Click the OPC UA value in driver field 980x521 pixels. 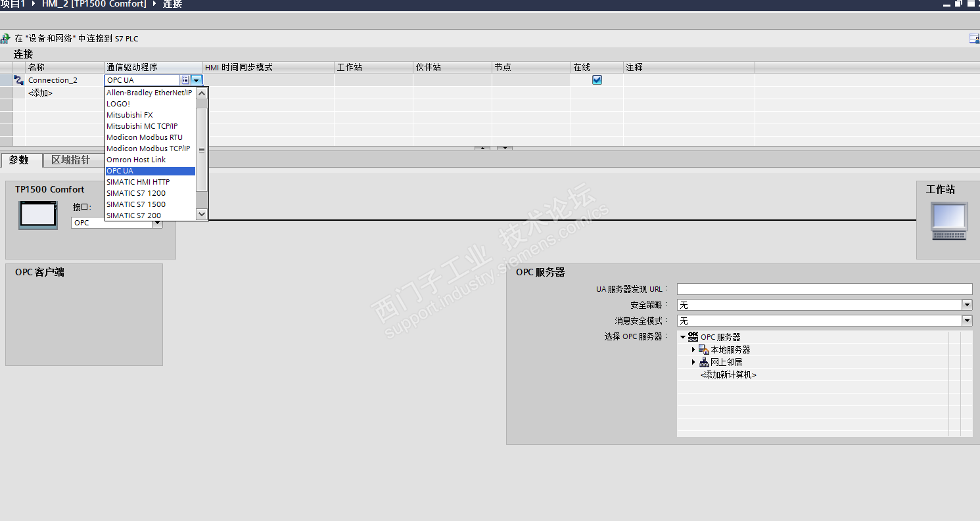pos(143,80)
